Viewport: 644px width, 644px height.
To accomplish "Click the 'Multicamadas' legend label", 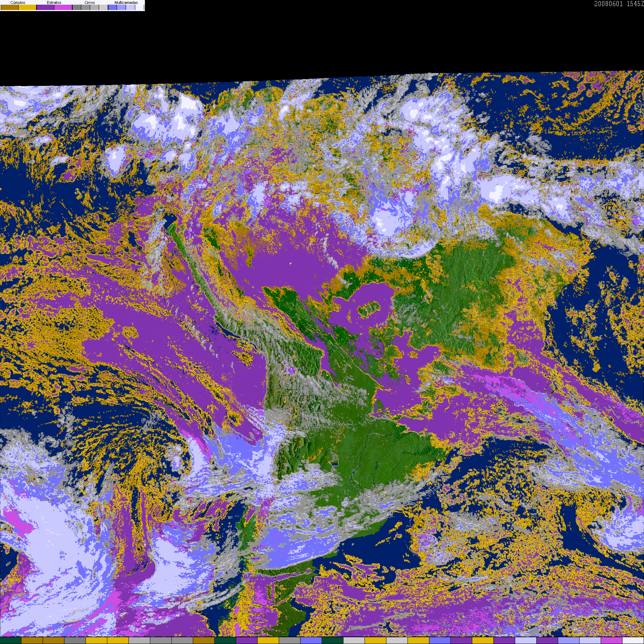I will (x=126, y=3).
